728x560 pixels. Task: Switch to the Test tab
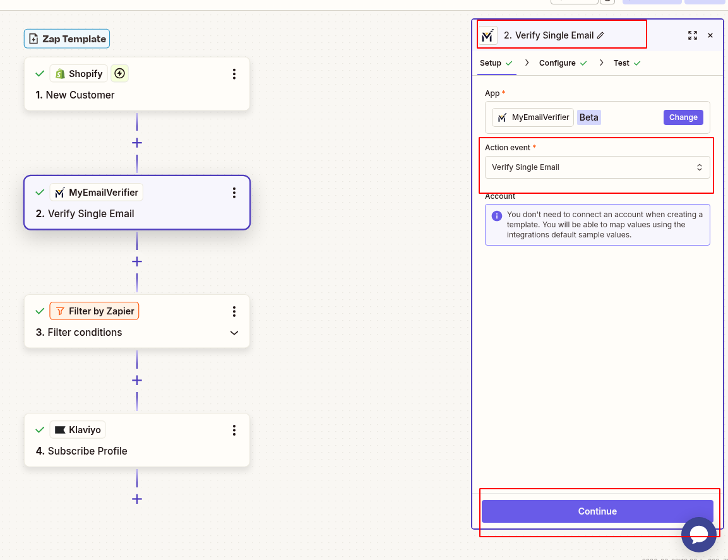[621, 63]
